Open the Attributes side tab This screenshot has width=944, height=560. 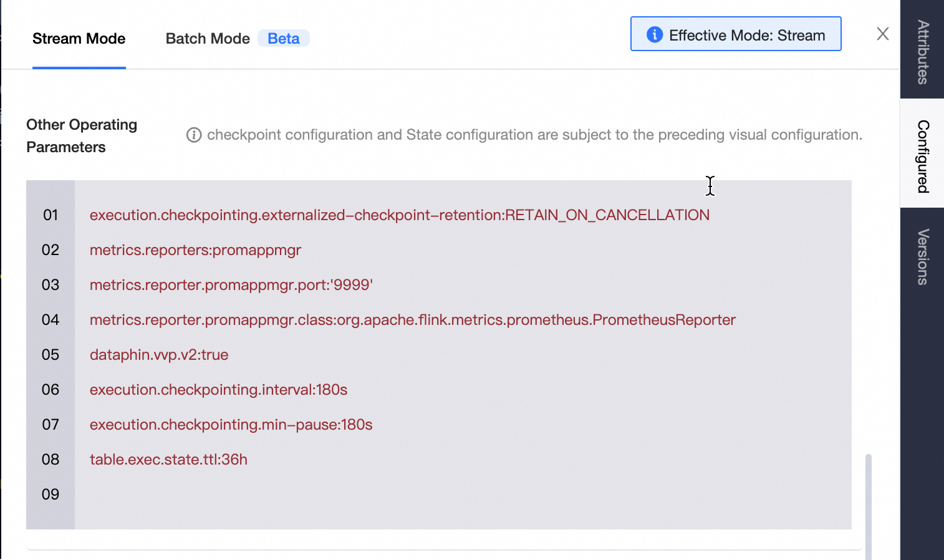point(922,51)
